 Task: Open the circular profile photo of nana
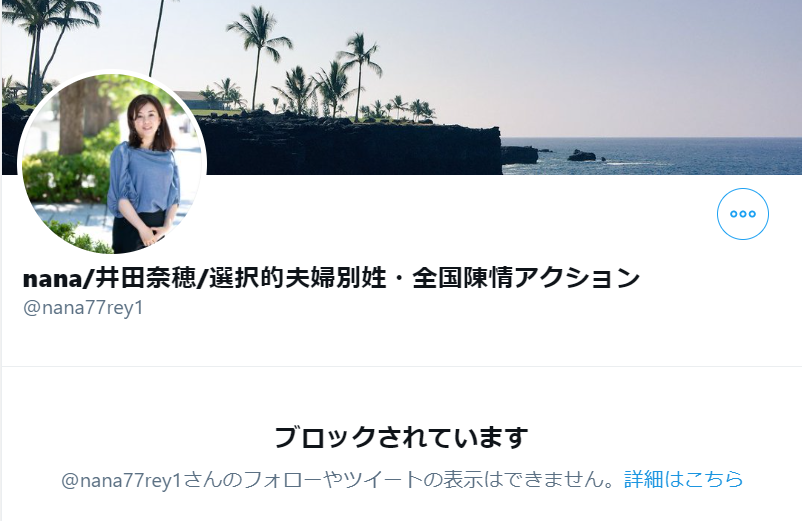(x=112, y=163)
